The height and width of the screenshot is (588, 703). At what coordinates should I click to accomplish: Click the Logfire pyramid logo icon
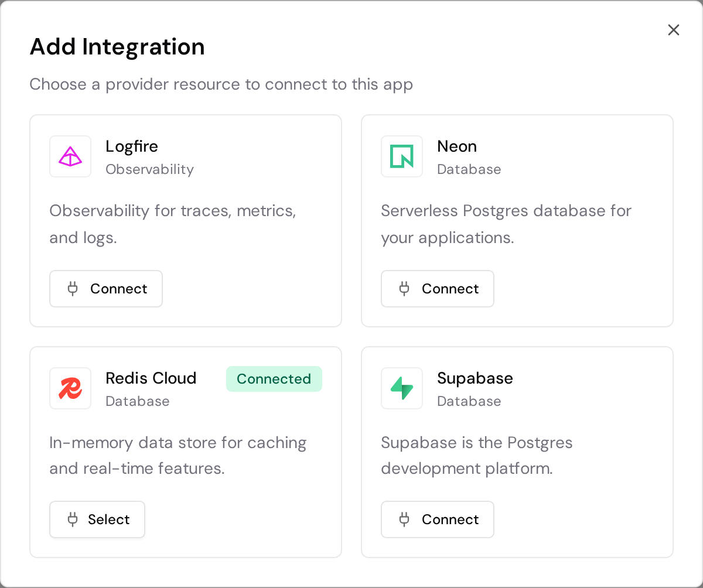(x=70, y=156)
